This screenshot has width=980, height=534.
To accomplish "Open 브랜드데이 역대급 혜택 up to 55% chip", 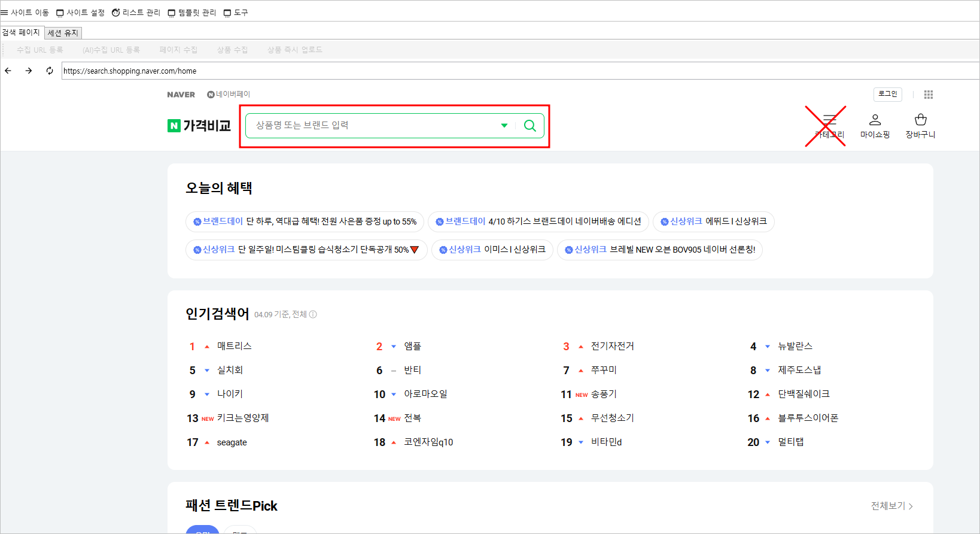I will pos(305,222).
